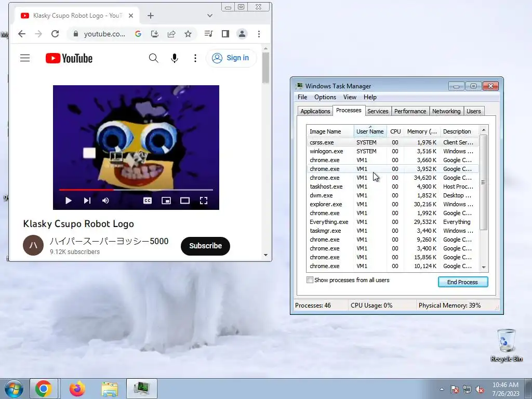Open Task Manager View menu
This screenshot has width=532, height=399.
[x=350, y=97]
